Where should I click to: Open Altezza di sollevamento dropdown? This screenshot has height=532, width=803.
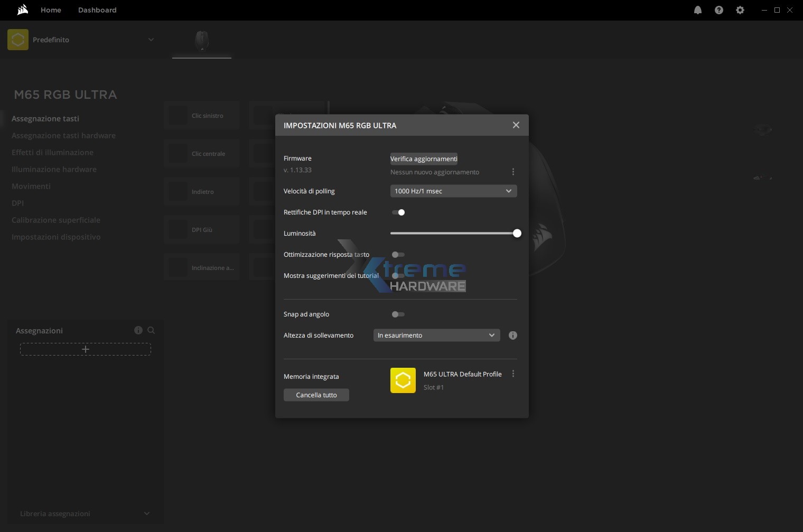[436, 335]
